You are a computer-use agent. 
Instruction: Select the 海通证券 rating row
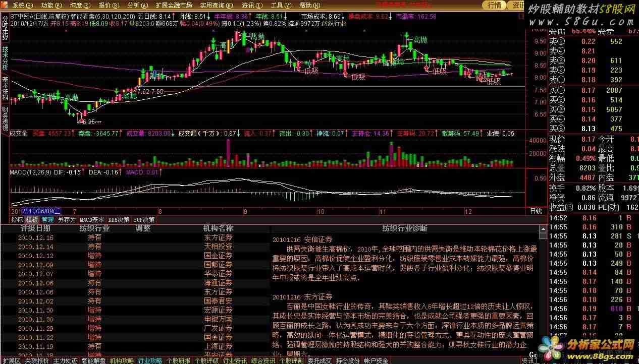pyautogui.click(x=136, y=283)
